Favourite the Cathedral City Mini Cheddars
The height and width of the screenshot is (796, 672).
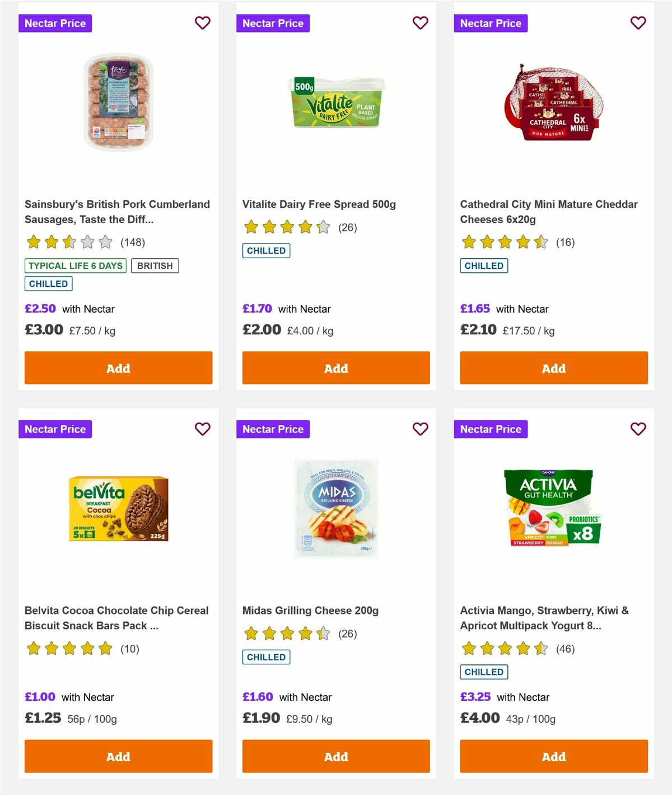tap(638, 23)
